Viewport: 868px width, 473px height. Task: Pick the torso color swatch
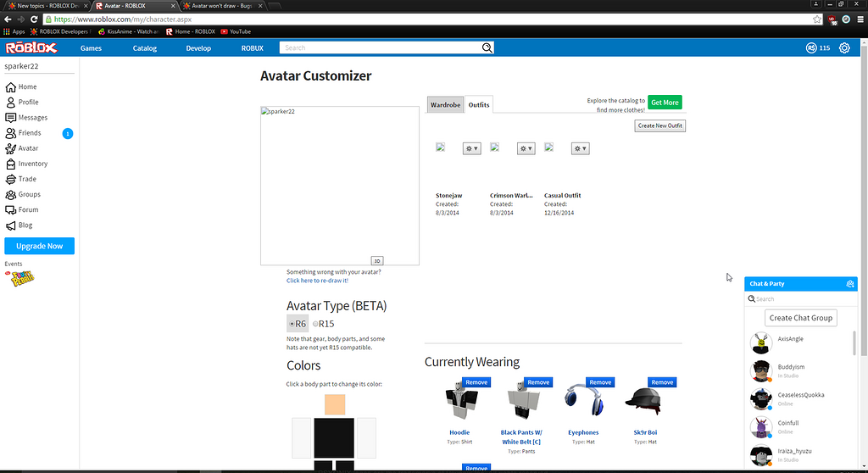point(334,438)
